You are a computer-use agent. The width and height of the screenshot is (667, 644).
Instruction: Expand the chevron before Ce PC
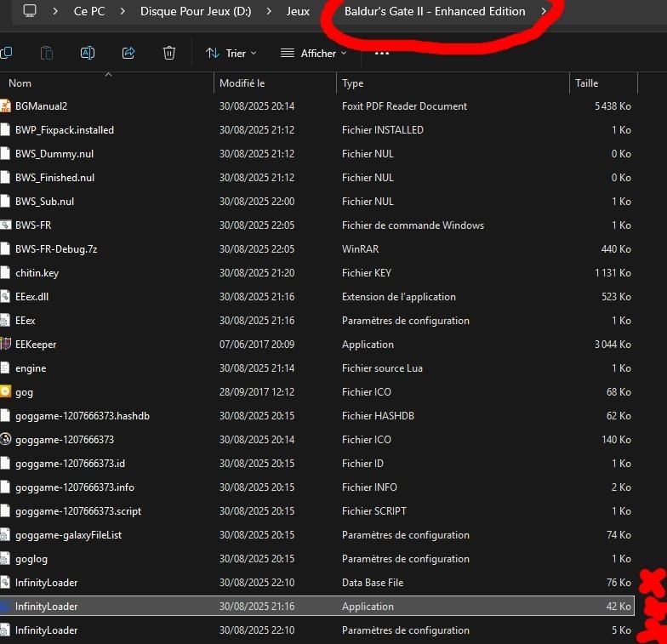pos(55,12)
